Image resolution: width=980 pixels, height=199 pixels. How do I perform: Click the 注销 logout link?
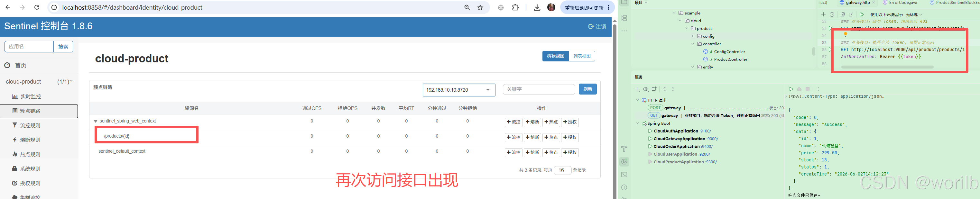pyautogui.click(x=597, y=27)
